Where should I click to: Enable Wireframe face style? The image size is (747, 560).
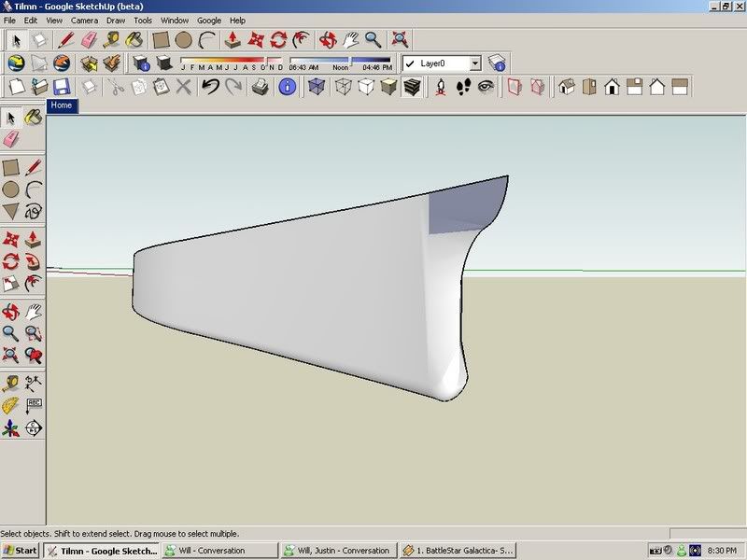pyautogui.click(x=343, y=87)
